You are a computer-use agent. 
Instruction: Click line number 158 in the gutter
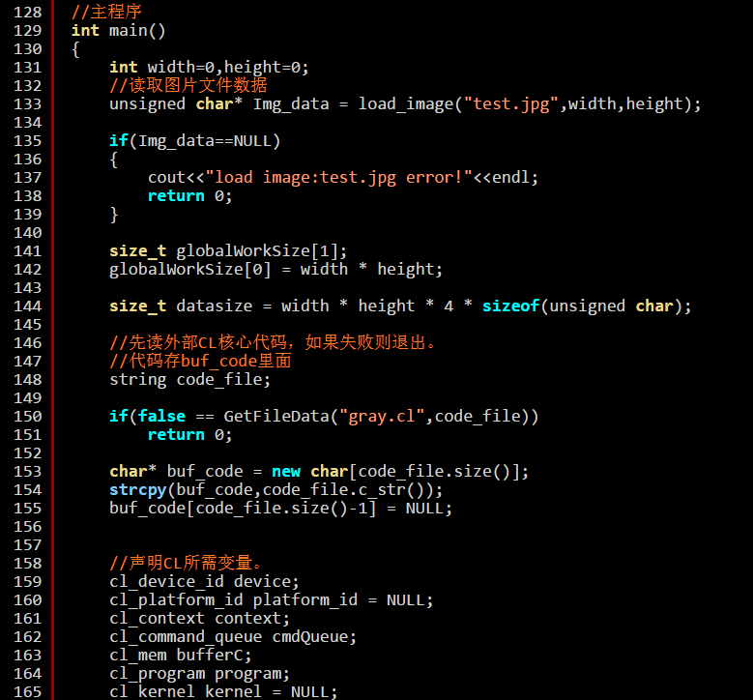click(27, 563)
